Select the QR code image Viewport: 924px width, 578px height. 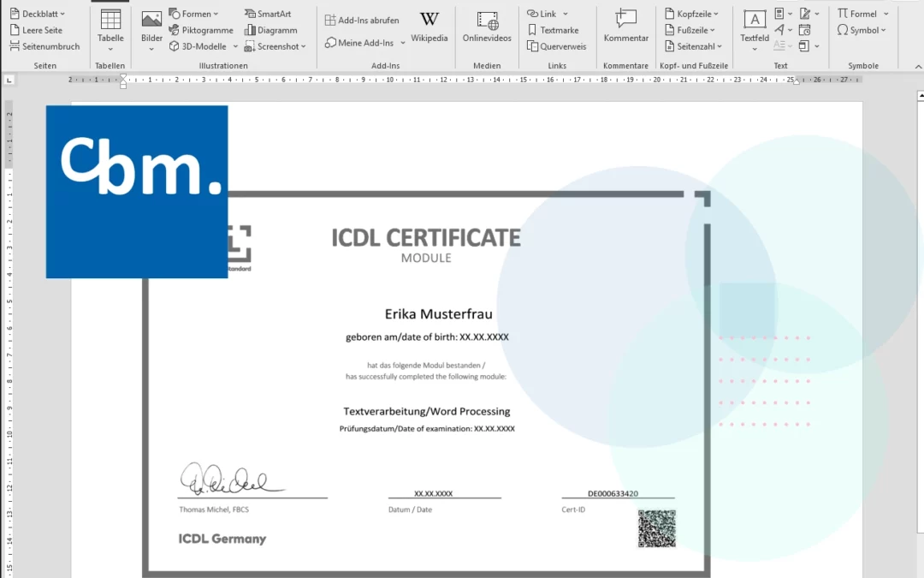pos(656,528)
